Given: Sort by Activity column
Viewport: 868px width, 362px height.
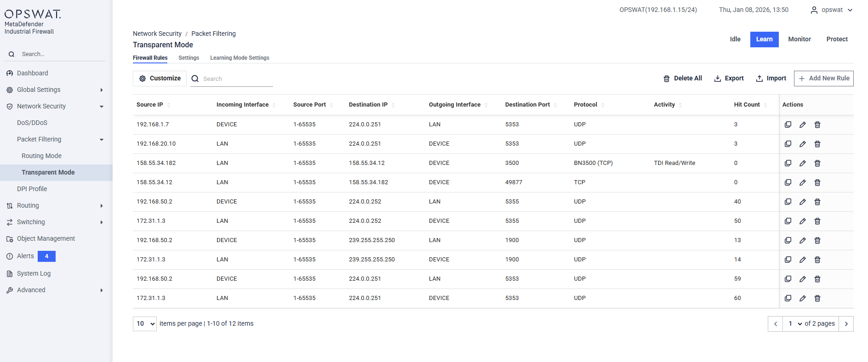Looking at the screenshot, I should [x=680, y=105].
